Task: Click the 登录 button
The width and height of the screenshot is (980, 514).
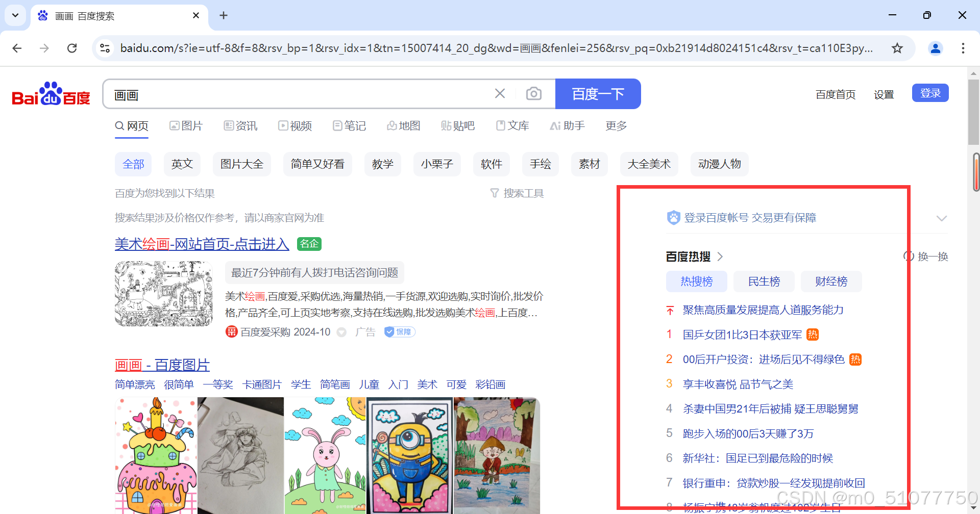Action: [x=930, y=93]
